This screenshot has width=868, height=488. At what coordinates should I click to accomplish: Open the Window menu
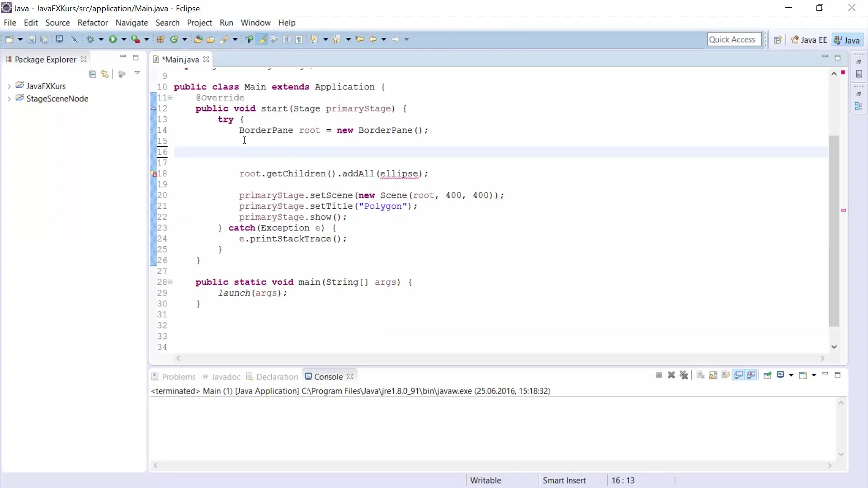click(255, 23)
